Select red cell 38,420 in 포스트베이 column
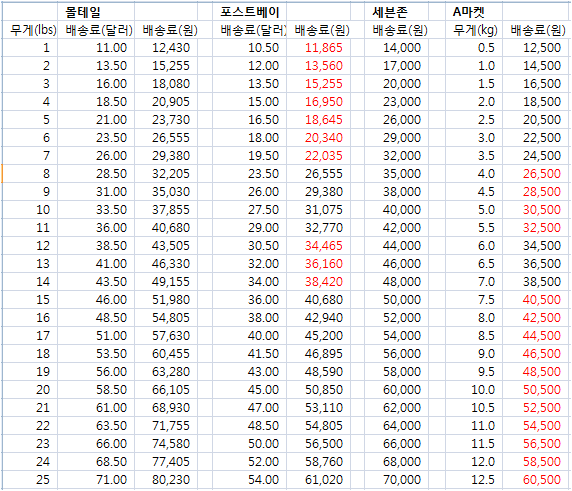 [318, 282]
